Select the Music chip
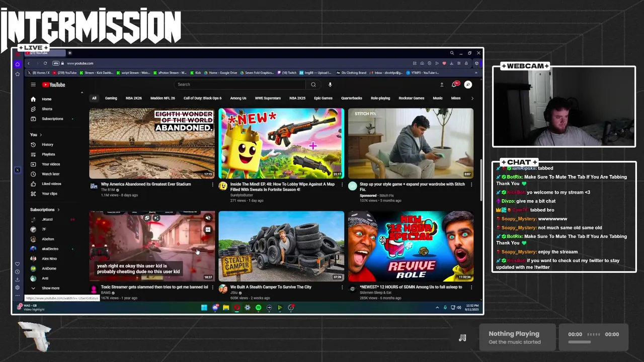The image size is (644, 362). point(438,98)
